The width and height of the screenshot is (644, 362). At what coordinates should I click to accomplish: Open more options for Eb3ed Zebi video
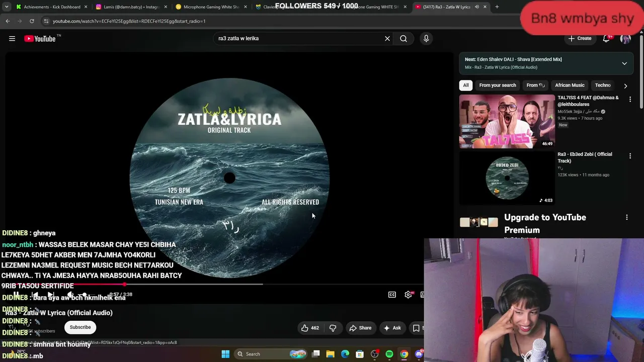630,156
